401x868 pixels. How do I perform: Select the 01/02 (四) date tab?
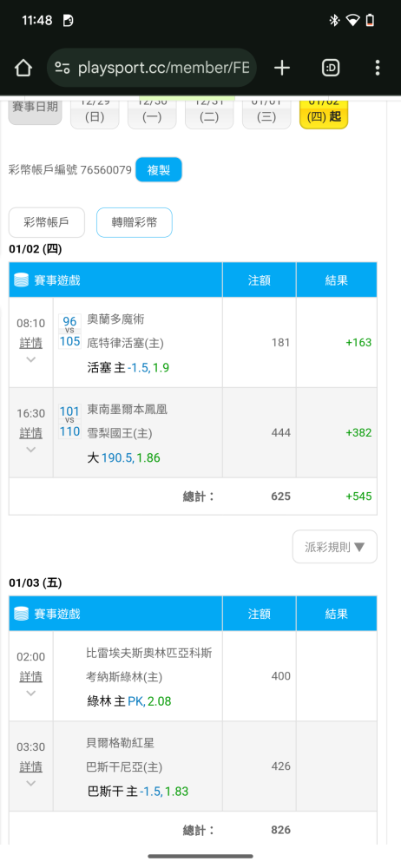point(324,111)
